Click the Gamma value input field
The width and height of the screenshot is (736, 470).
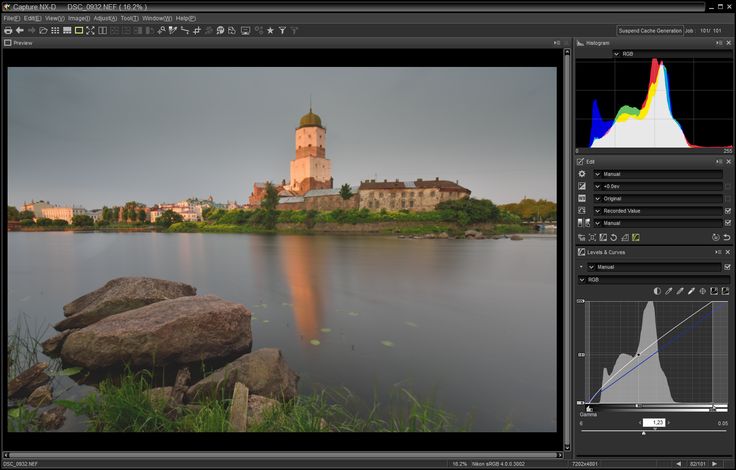click(654, 423)
